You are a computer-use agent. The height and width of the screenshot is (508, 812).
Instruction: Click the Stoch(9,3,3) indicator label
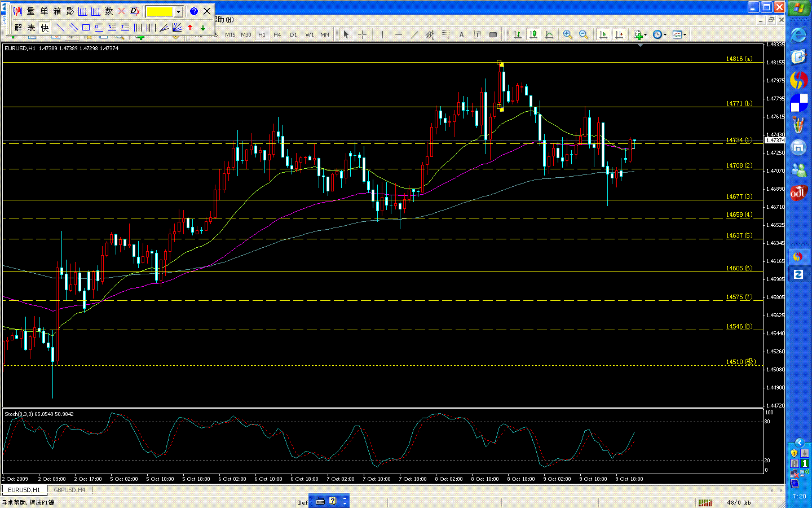click(39, 414)
